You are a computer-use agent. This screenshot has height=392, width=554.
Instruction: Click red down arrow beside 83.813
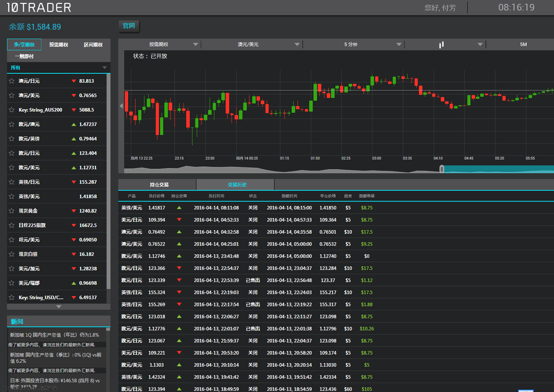(x=74, y=81)
